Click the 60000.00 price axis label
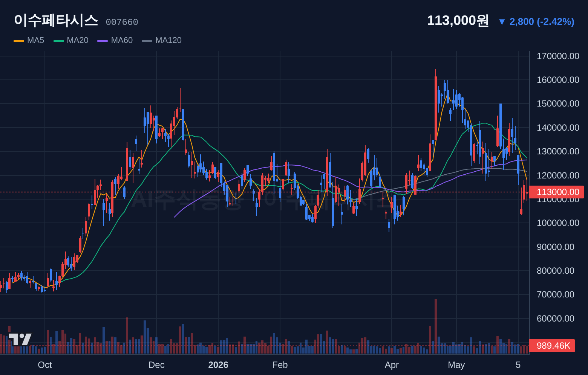The image size is (588, 375). pos(556,319)
